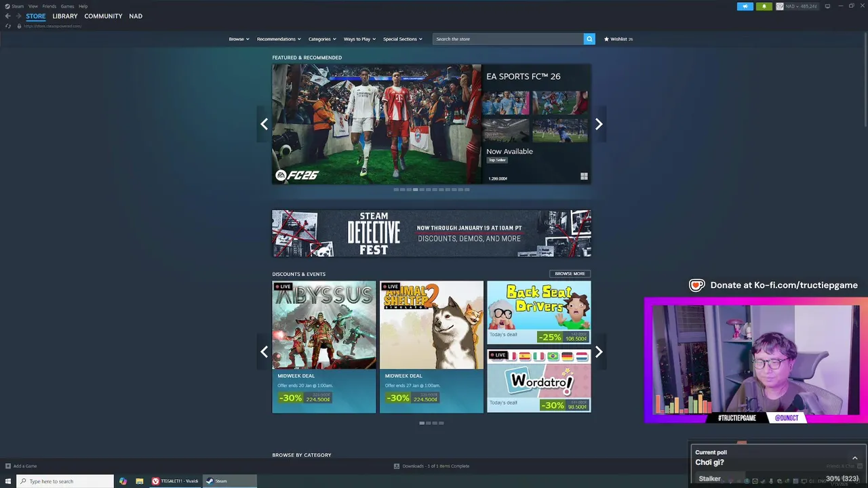Open Downloads 1 of 1 Items Complete
Screen dimensions: 868x488
point(435,466)
